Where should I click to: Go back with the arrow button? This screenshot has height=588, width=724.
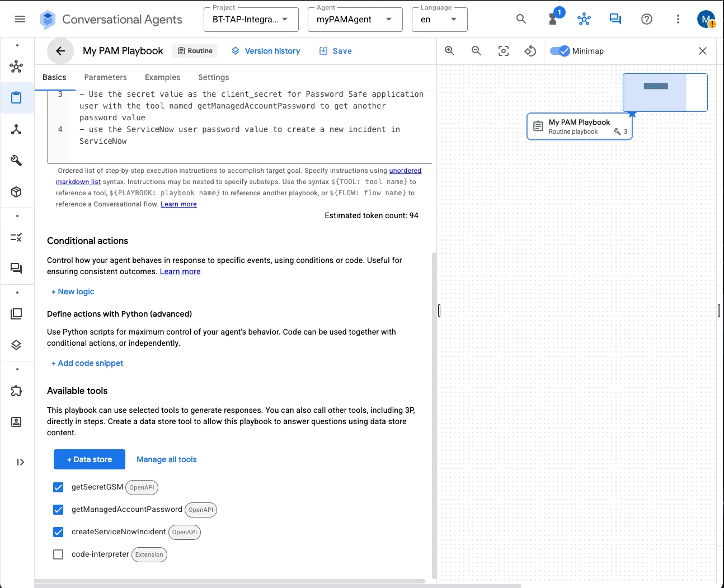click(x=60, y=51)
